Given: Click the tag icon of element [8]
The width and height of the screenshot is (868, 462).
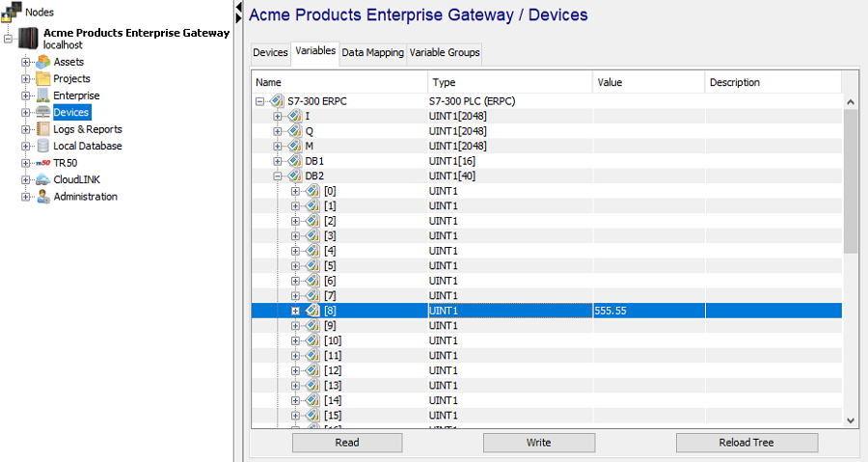Looking at the screenshot, I should click(312, 311).
